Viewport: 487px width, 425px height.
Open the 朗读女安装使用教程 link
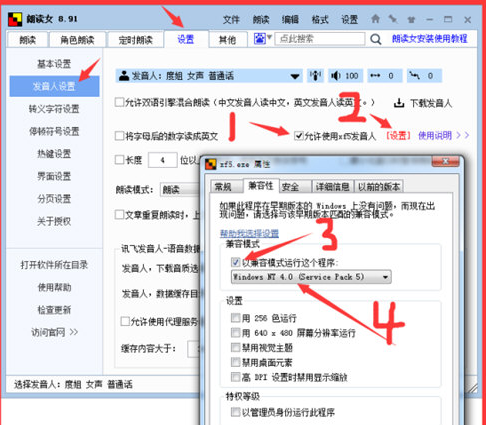[429, 39]
